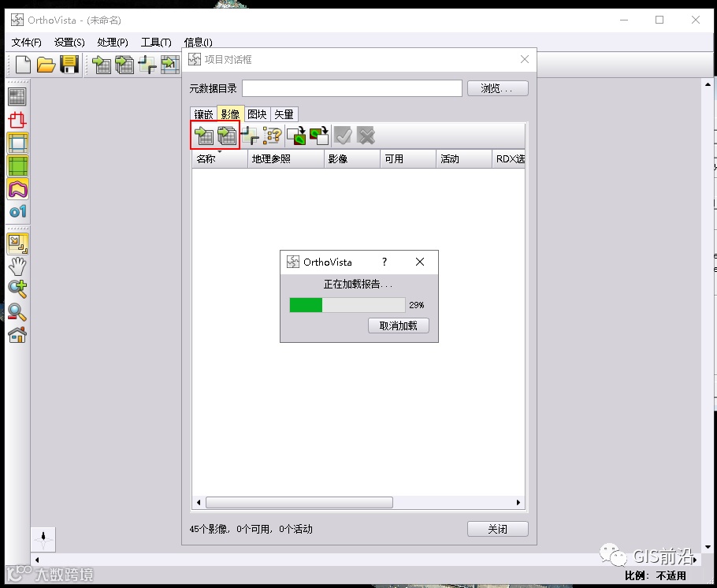Open the 设置(S) menu

[69, 43]
